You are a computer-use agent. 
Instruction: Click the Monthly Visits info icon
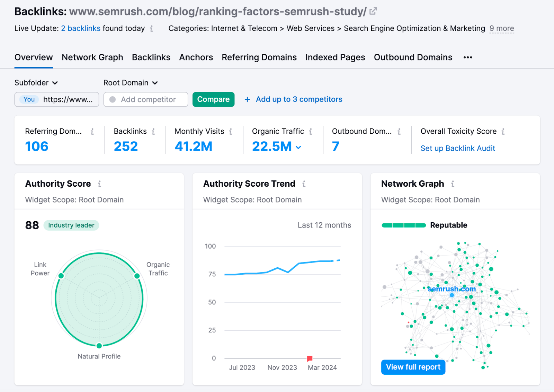pyautogui.click(x=230, y=132)
